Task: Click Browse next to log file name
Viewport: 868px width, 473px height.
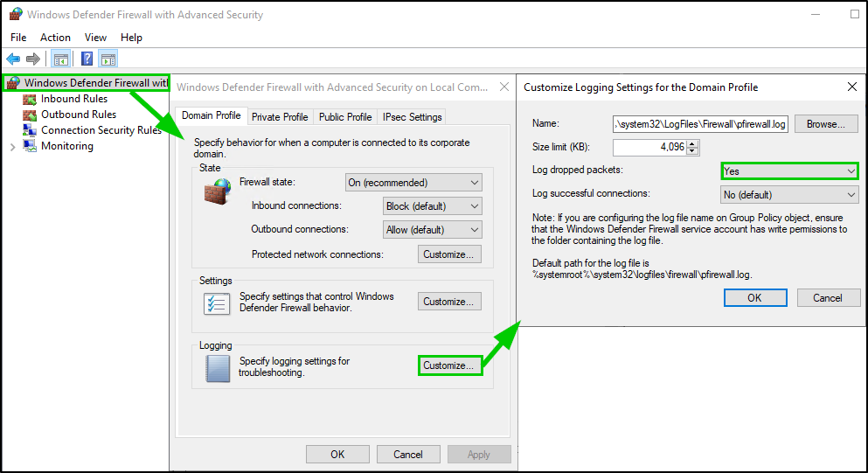Action: coord(826,124)
